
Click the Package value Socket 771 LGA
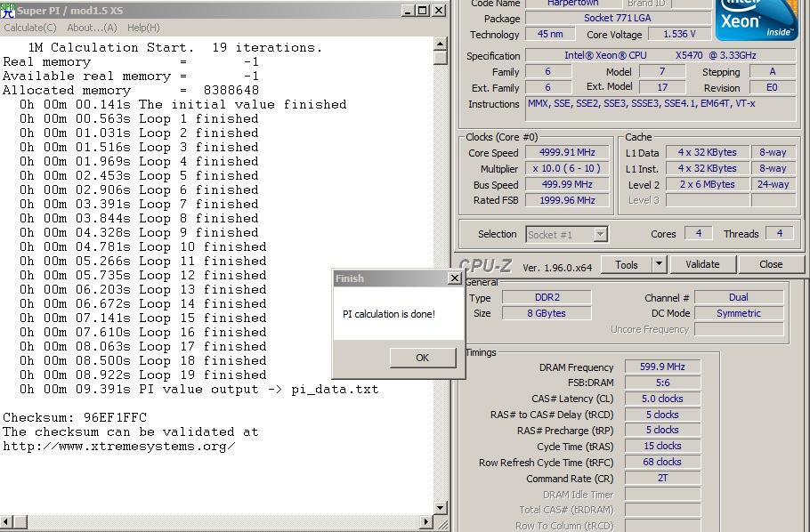pos(618,18)
